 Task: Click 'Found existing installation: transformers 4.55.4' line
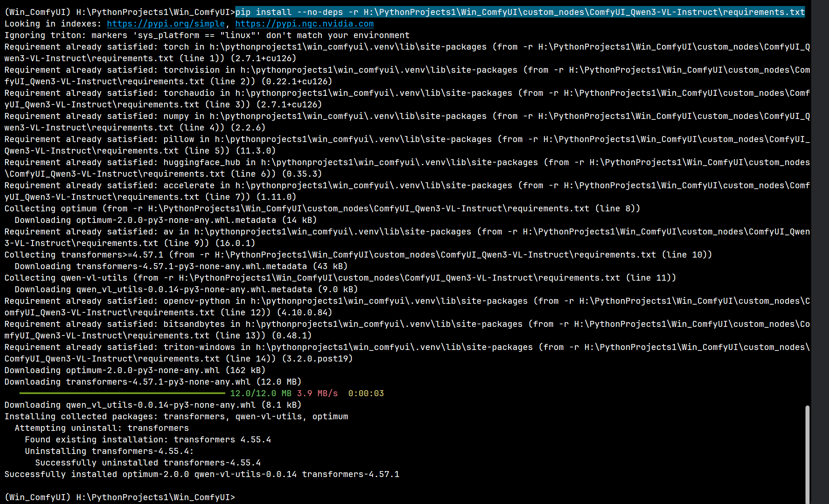point(148,440)
